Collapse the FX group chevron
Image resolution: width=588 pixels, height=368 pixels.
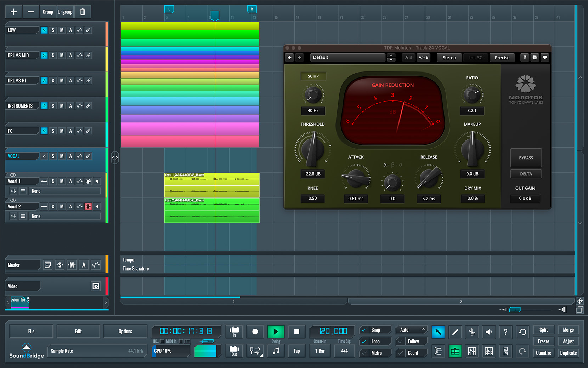pyautogui.click(x=44, y=131)
